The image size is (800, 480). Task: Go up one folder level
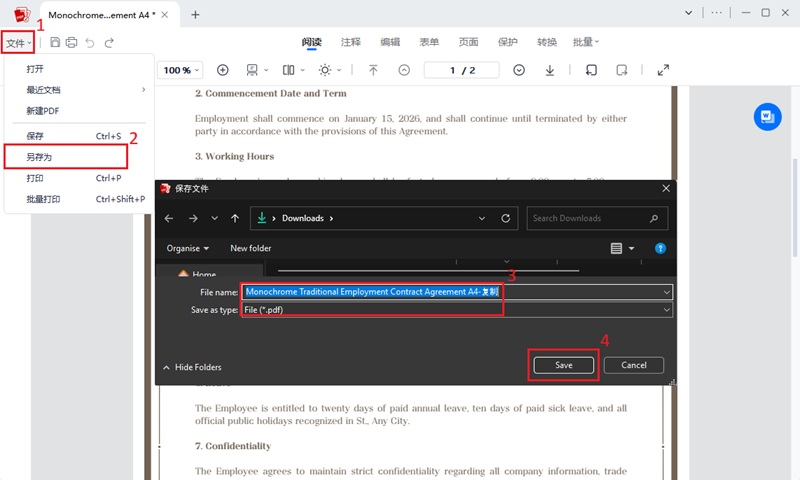[235, 218]
